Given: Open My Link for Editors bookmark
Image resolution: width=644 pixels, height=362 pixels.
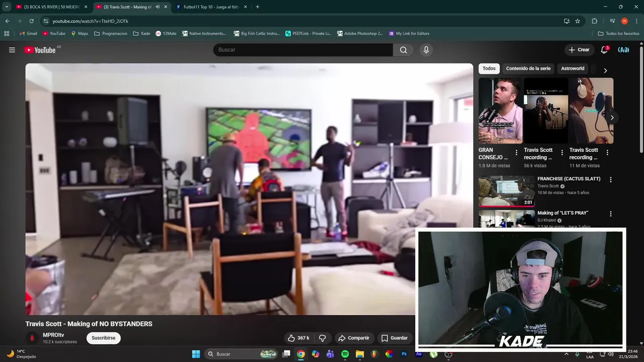Looking at the screenshot, I should [409, 34].
